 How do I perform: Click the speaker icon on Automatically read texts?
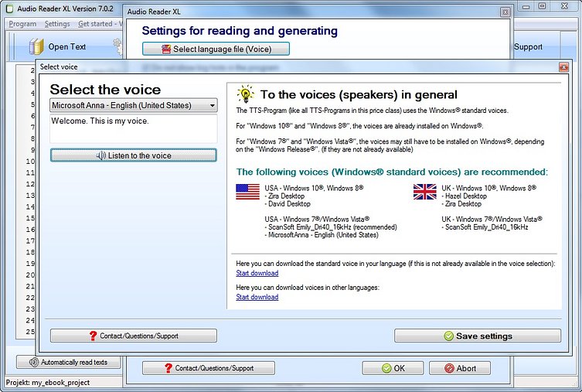[x=34, y=363]
